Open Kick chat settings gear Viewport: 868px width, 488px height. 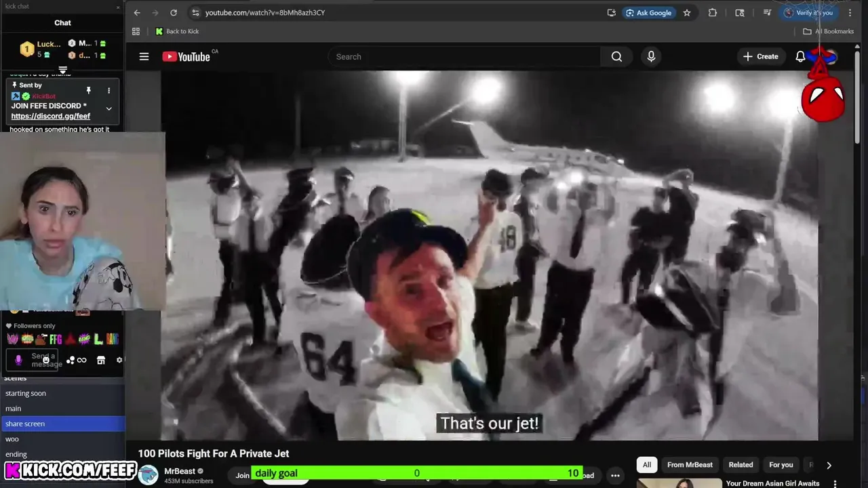(119, 360)
